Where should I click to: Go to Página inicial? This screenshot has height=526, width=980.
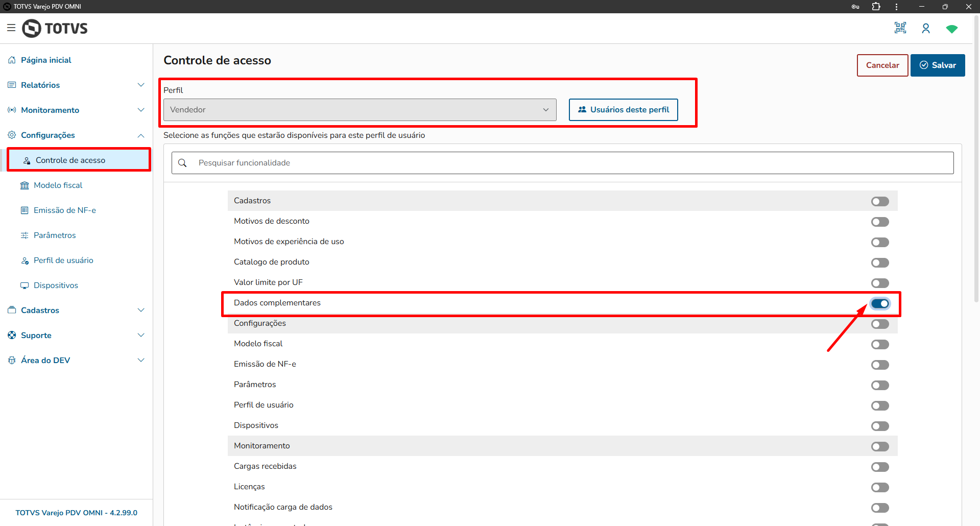click(x=46, y=60)
